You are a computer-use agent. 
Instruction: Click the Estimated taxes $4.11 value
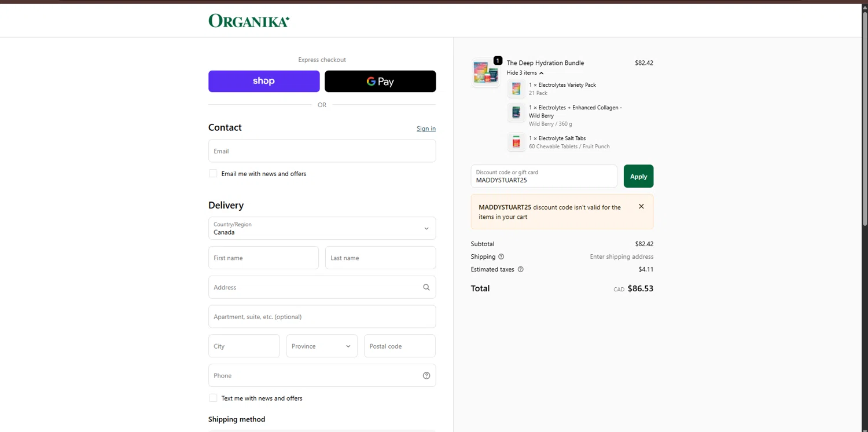tap(646, 269)
